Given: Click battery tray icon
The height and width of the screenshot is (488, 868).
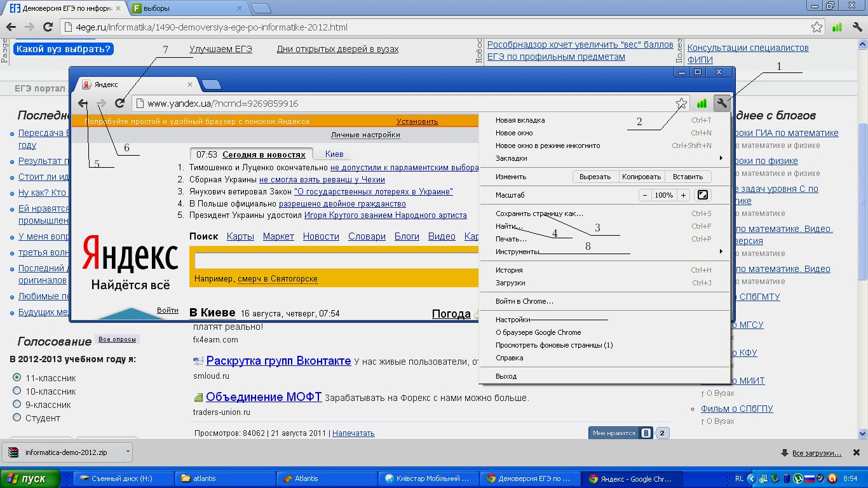Looking at the screenshot, I should [787, 478].
